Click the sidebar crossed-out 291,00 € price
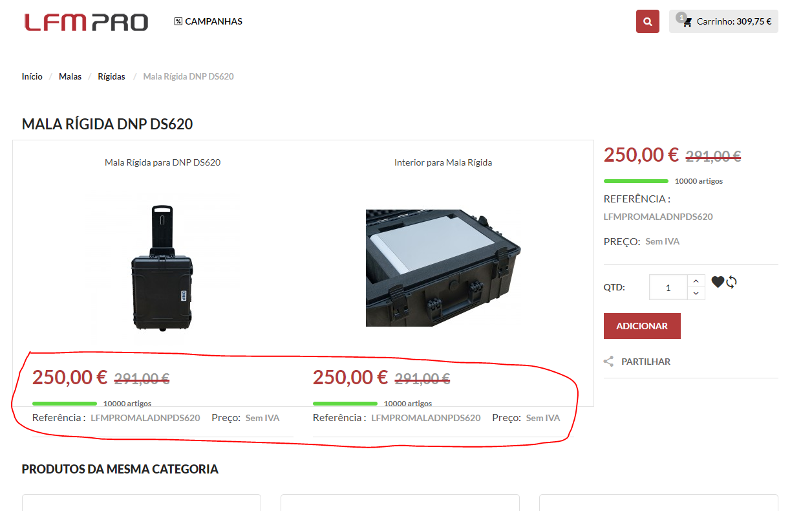 pos(713,156)
